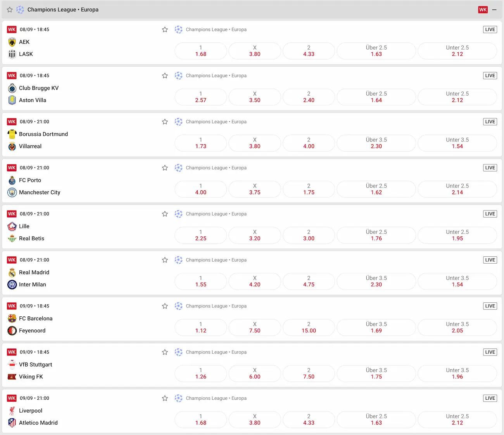Click the red WK badge in header
Screen dimensions: 504x435
483,10
